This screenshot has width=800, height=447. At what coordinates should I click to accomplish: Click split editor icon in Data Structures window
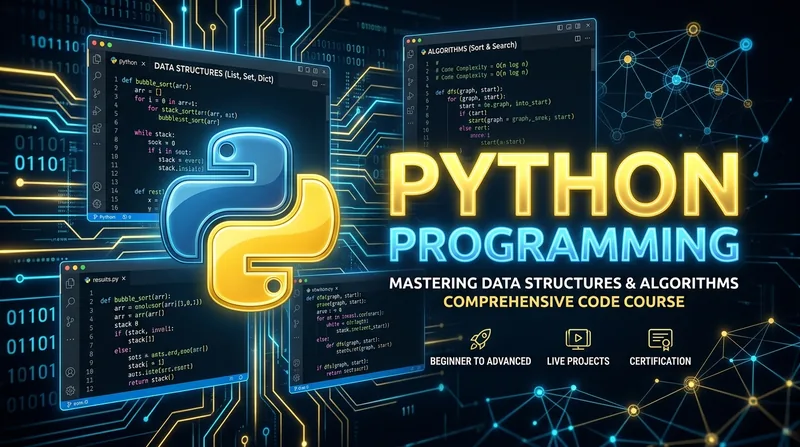point(315,83)
